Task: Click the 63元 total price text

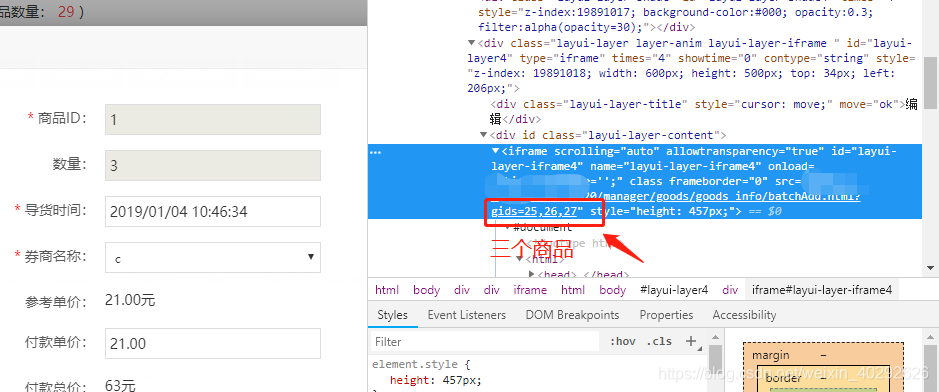Action: pos(120,385)
